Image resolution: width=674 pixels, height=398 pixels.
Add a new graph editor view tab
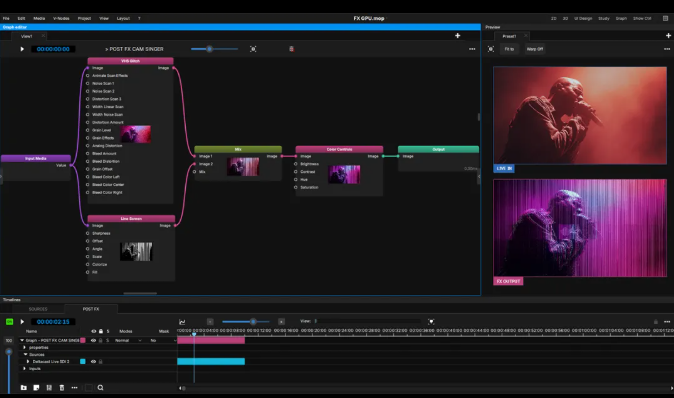click(x=458, y=36)
